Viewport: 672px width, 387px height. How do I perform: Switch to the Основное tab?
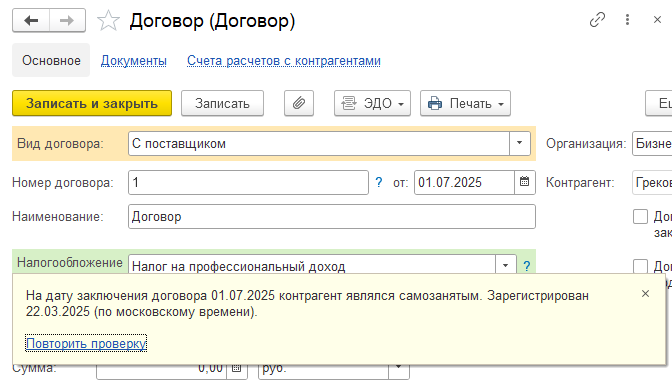(x=51, y=60)
